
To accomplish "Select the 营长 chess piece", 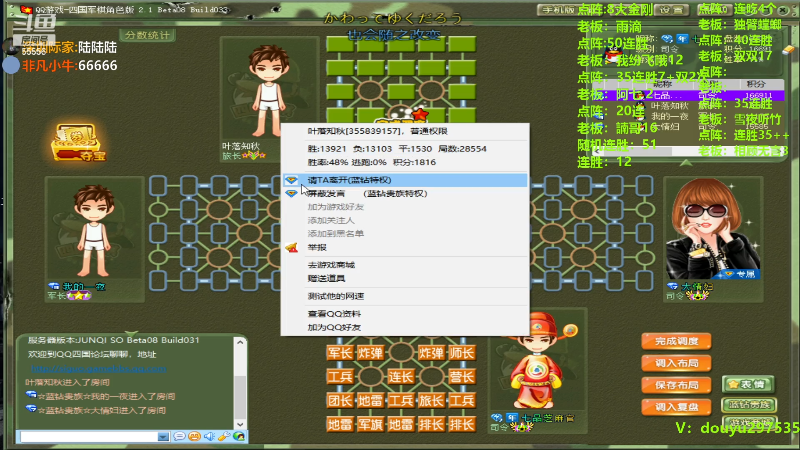I will click(462, 377).
